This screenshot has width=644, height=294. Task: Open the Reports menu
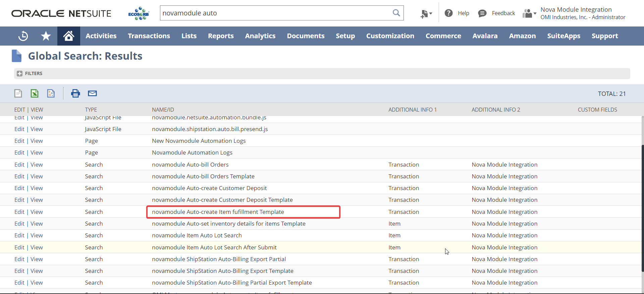point(221,36)
